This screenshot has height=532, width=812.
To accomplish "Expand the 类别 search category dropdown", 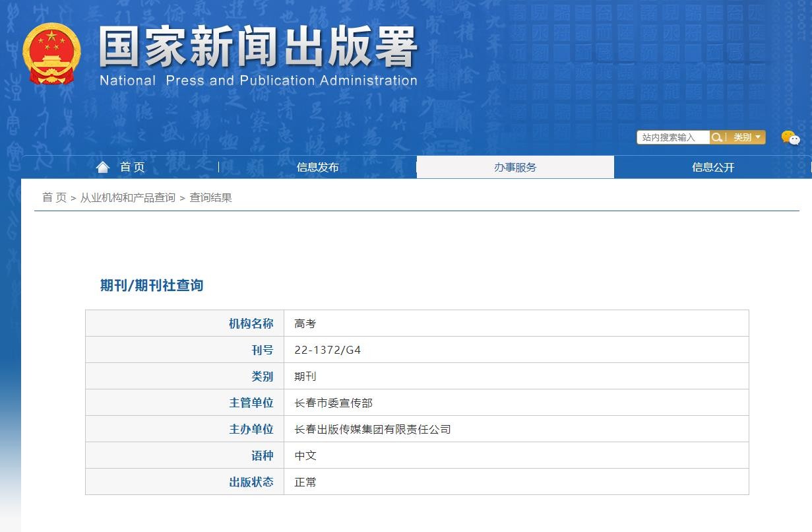I will pos(747,137).
